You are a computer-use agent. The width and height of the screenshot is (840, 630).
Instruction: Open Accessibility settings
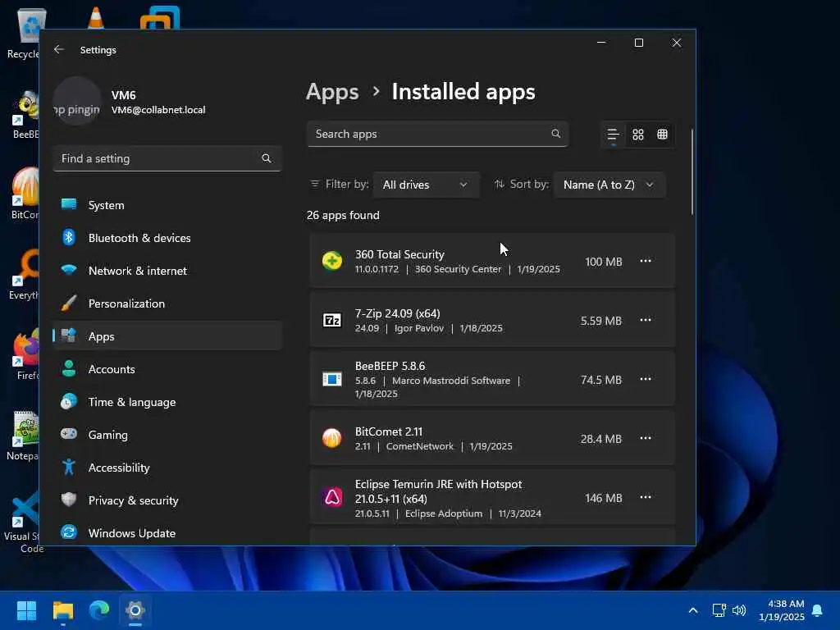[x=167, y=467]
